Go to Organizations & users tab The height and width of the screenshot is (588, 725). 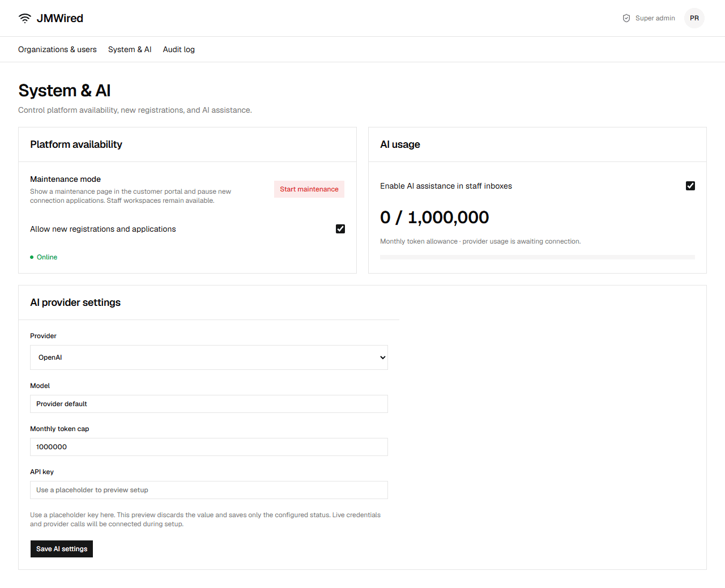(57, 49)
